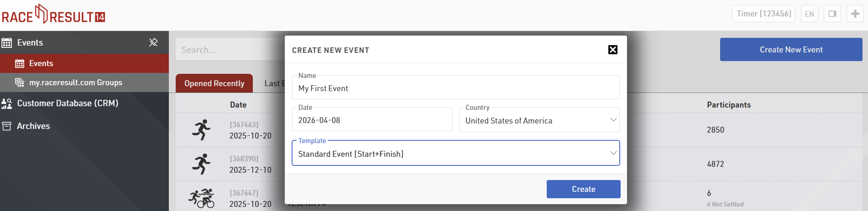Switch to the Opened Recently tab
Screen dimensions: 868x211
click(214, 83)
